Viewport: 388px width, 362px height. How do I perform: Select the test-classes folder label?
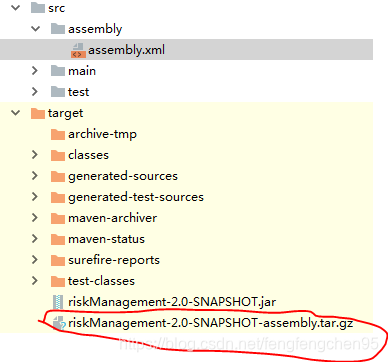click(101, 281)
